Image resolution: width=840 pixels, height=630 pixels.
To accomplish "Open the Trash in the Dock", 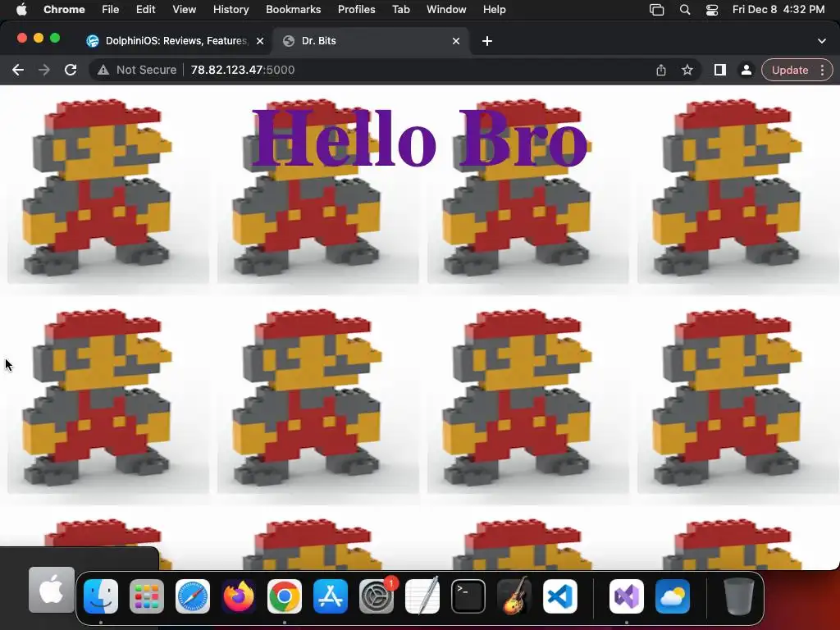I will point(739,596).
